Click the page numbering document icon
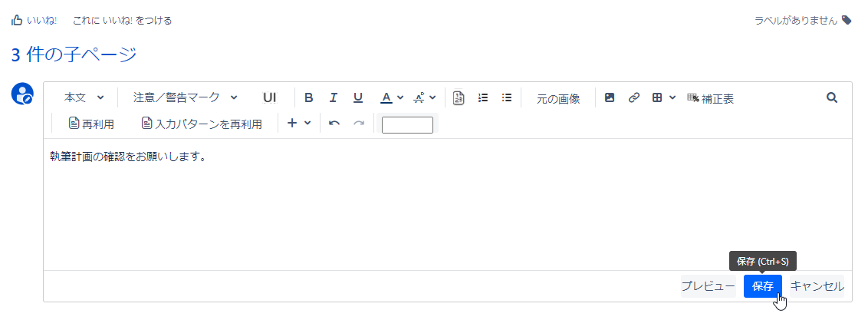 pyautogui.click(x=459, y=98)
